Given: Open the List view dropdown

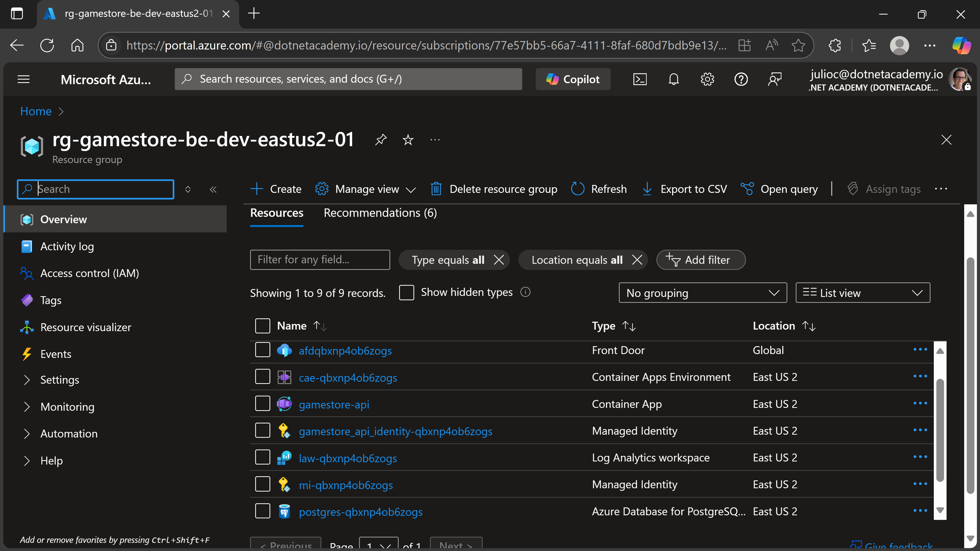Looking at the screenshot, I should [x=862, y=293].
